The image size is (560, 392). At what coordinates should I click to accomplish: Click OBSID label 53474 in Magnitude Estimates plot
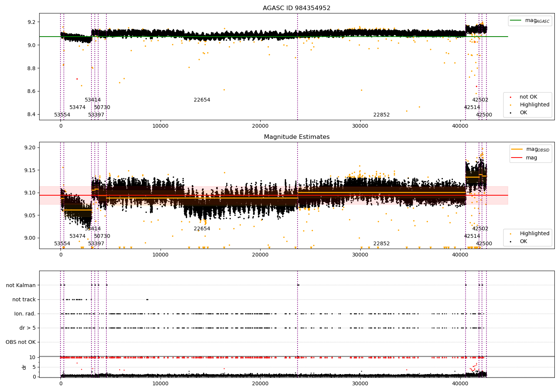(x=77, y=236)
